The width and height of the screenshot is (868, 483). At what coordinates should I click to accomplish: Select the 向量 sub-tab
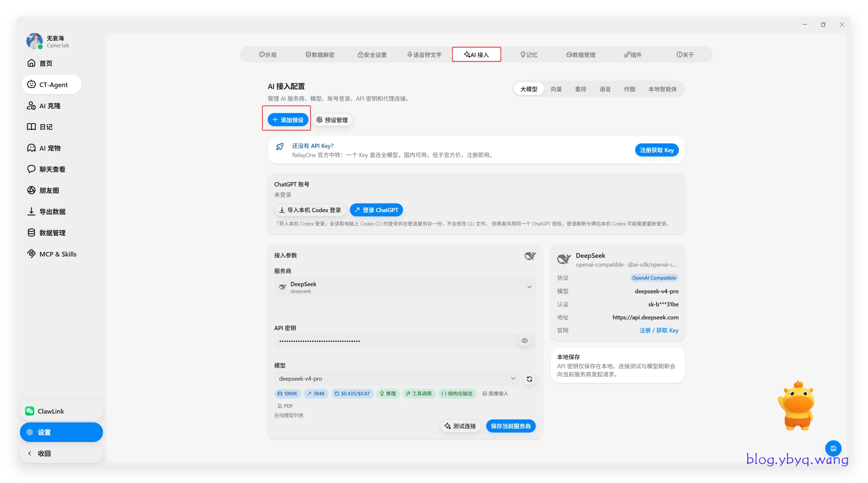point(556,89)
